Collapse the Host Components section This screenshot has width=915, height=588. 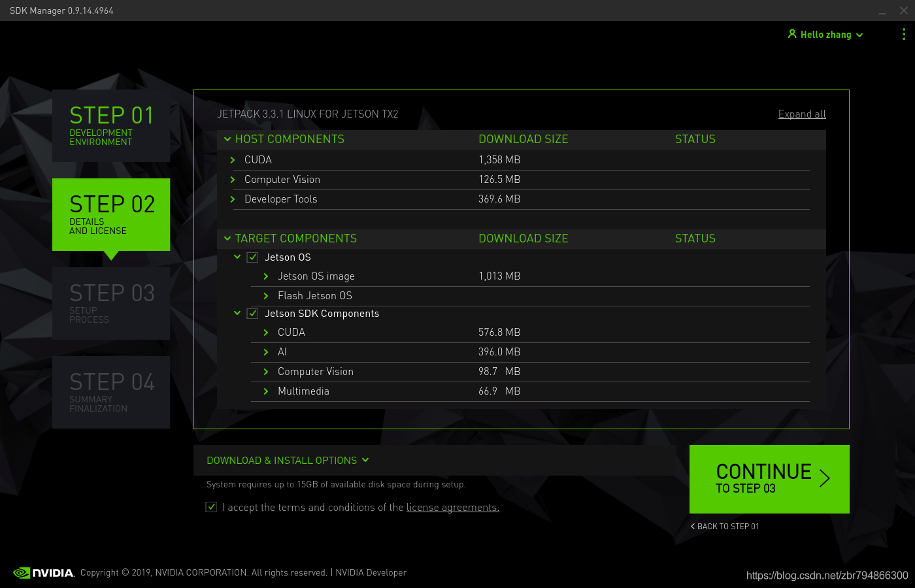click(227, 139)
